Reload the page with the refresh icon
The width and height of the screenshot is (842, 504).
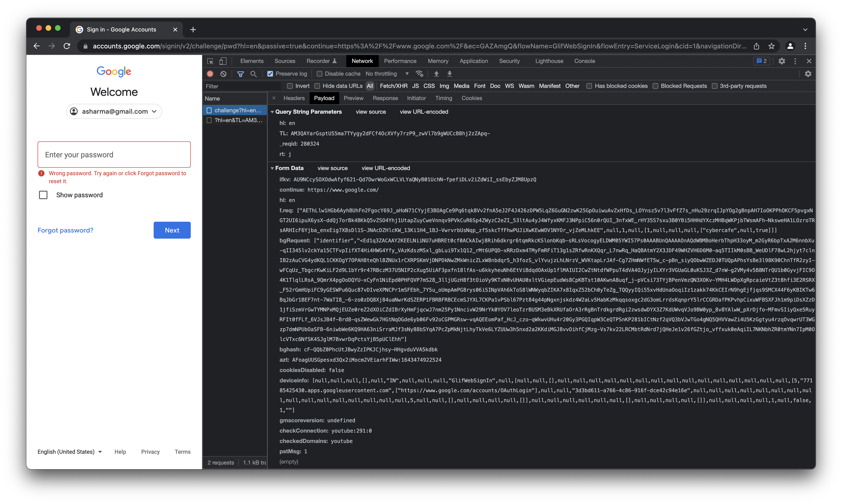pos(67,46)
